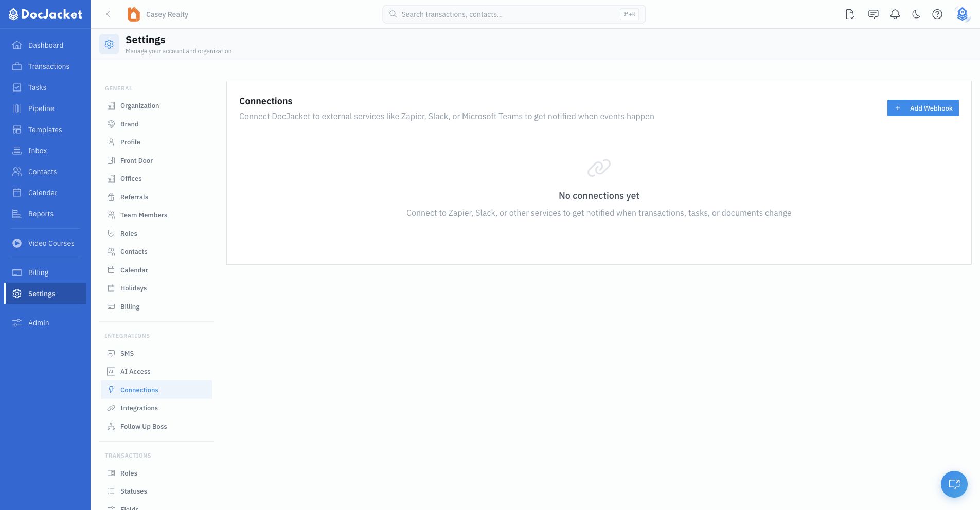This screenshot has width=980, height=510.
Task: Click the main sidebar Calendar icon
Action: (17, 193)
